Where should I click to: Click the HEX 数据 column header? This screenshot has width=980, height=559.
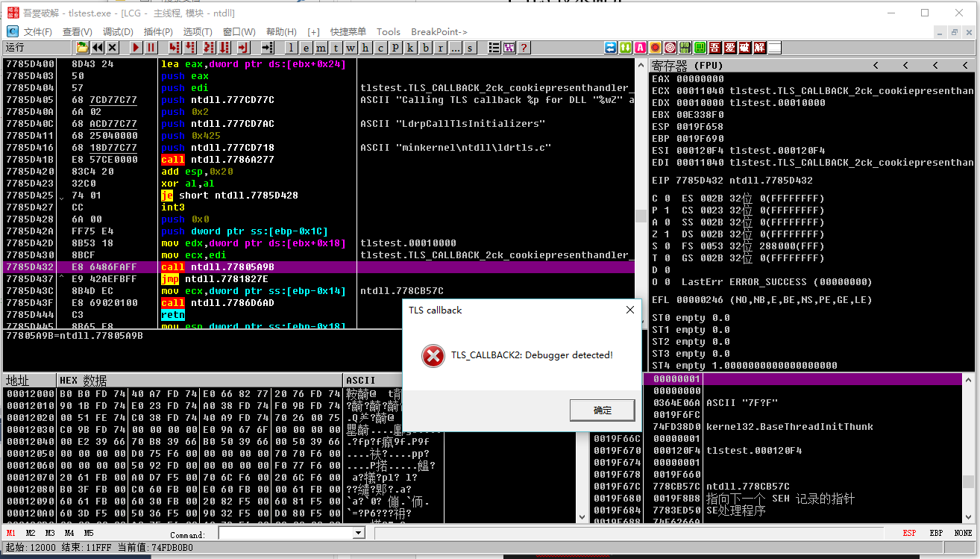point(200,380)
